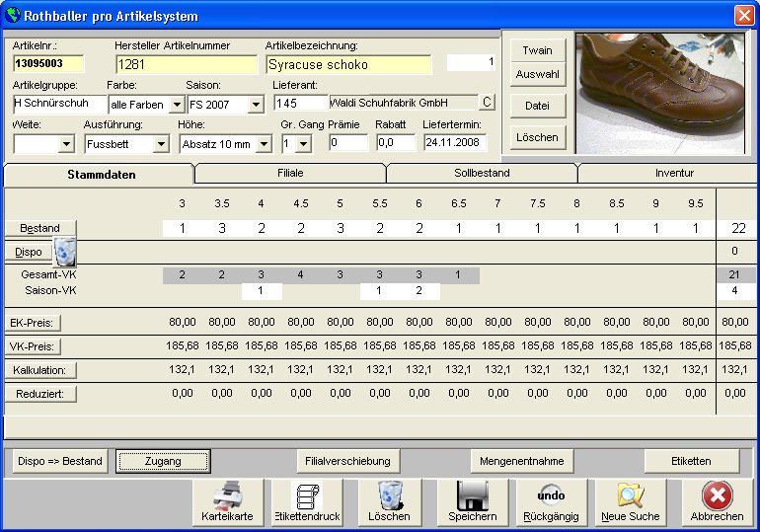This screenshot has height=532, width=760.
Task: Open the Sollbestand tab
Action: 482,173
